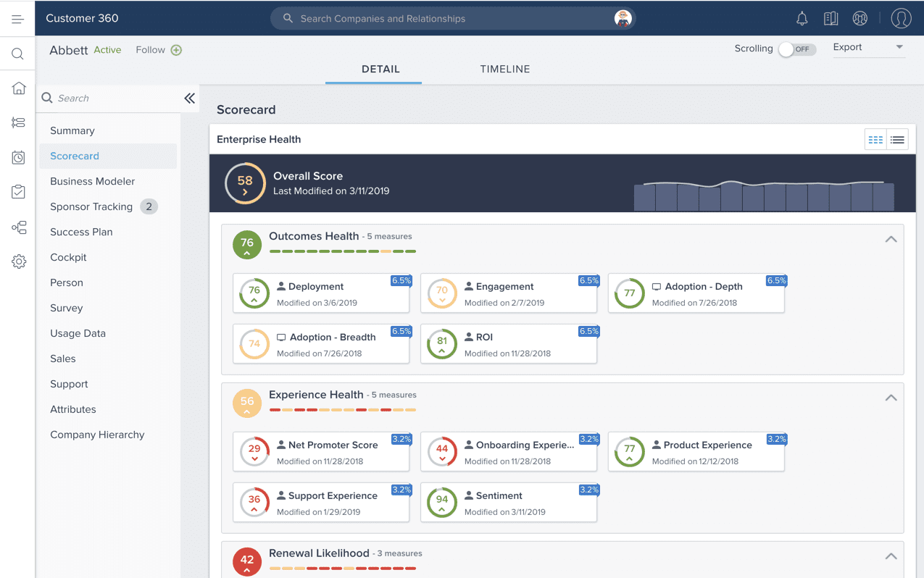Click the settings gear icon in sidebar
The width and height of the screenshot is (924, 578).
point(19,262)
